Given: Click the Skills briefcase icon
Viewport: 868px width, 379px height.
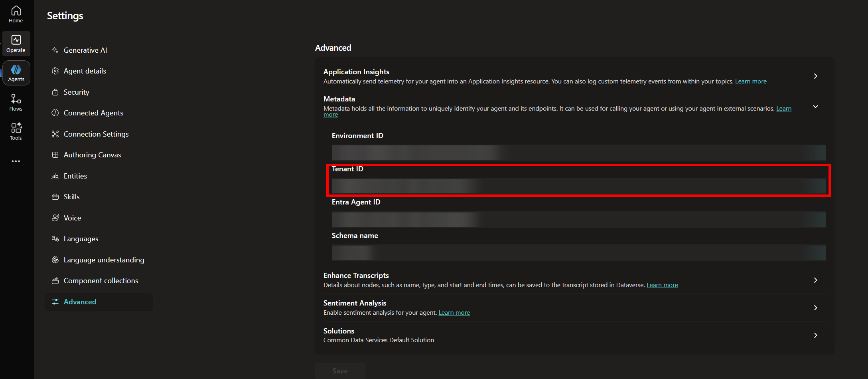Looking at the screenshot, I should [55, 197].
